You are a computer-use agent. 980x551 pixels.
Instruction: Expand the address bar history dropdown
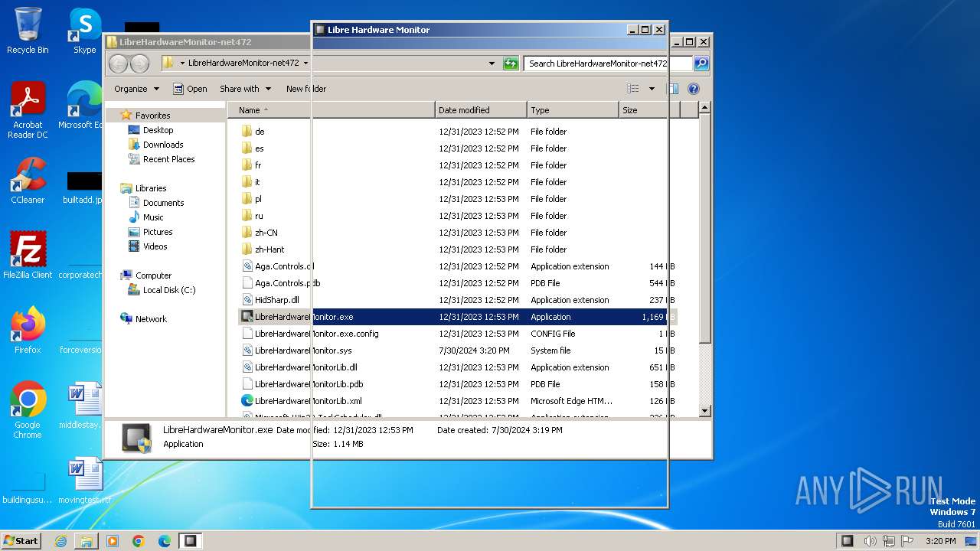pos(492,64)
